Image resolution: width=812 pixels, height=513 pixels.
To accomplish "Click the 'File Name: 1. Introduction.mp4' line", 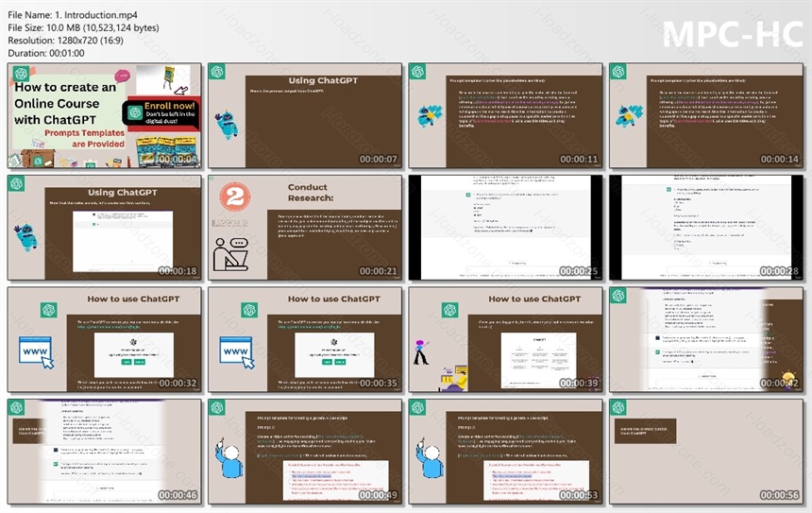I will coord(73,15).
